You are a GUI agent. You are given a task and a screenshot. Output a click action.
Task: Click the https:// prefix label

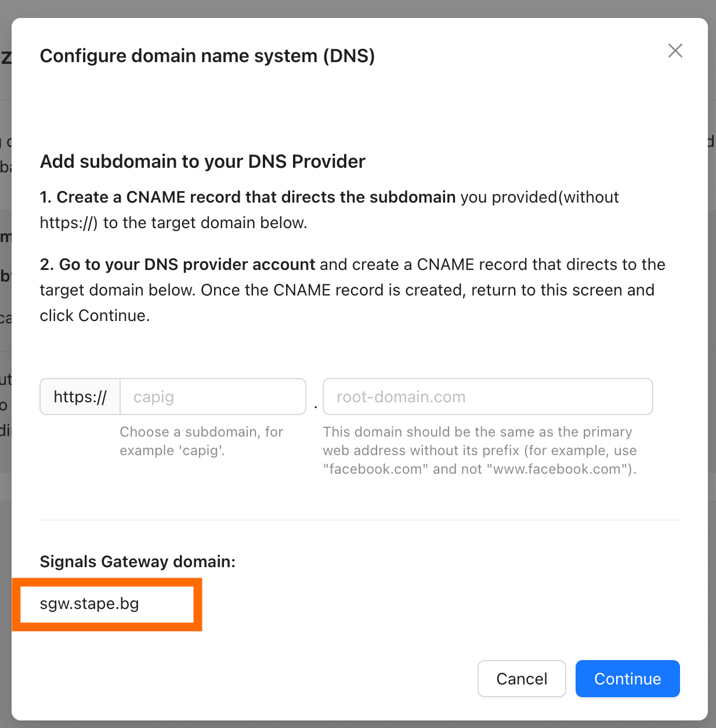79,397
